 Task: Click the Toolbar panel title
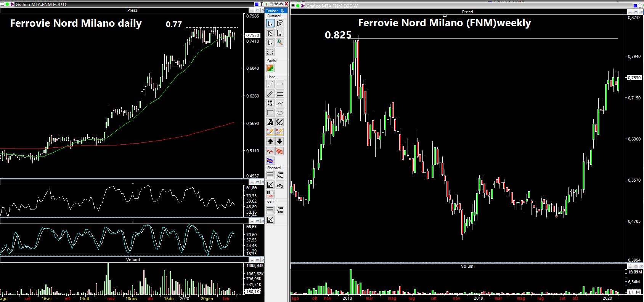272,11
